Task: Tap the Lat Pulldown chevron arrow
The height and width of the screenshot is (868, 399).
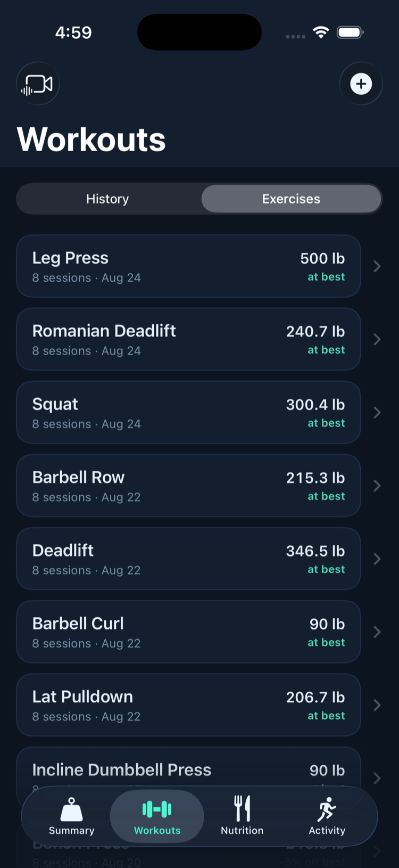Action: pos(377,705)
